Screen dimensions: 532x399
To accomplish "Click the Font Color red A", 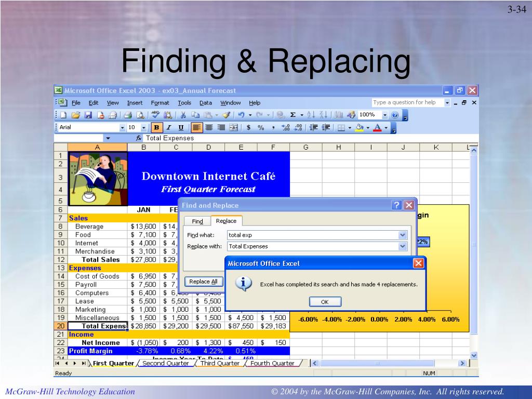I will coord(377,128).
